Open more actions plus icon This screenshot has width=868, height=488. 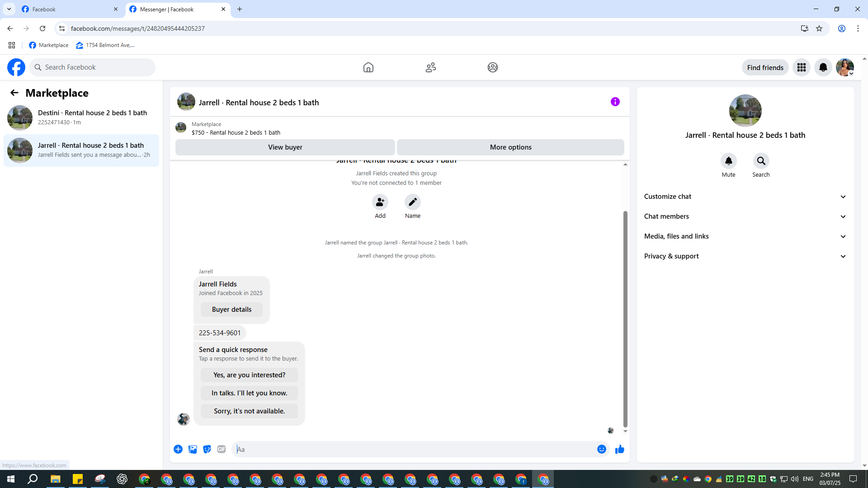coord(178,449)
